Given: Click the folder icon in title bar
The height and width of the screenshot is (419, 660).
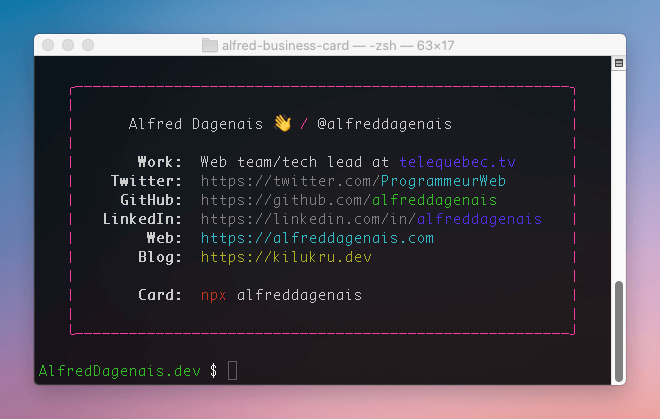Looking at the screenshot, I should [210, 45].
